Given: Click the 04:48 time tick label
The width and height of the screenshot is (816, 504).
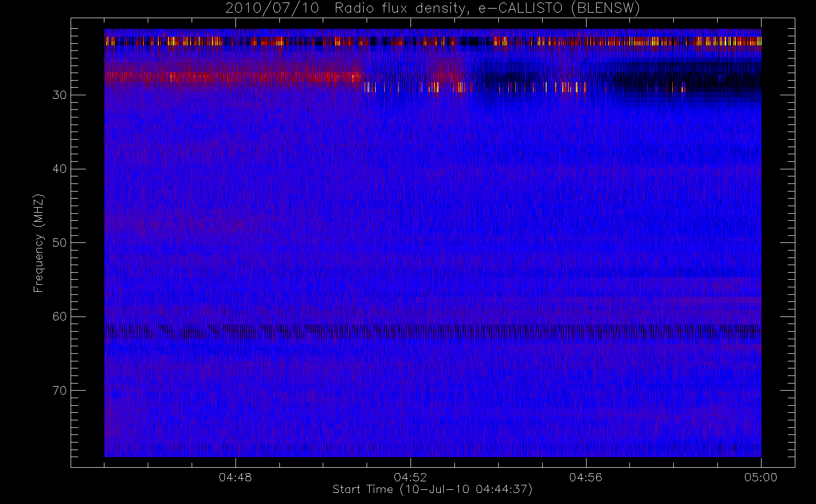Looking at the screenshot, I should 235,477.
